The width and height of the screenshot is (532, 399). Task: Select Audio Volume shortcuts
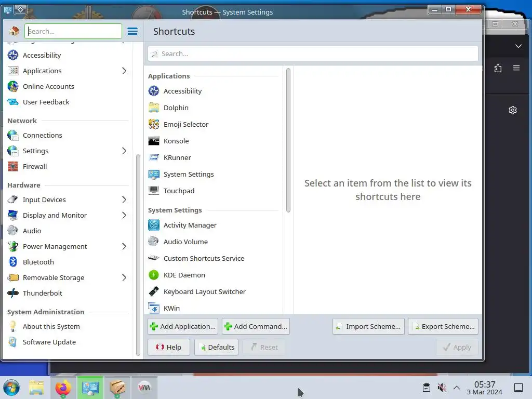[214, 242]
